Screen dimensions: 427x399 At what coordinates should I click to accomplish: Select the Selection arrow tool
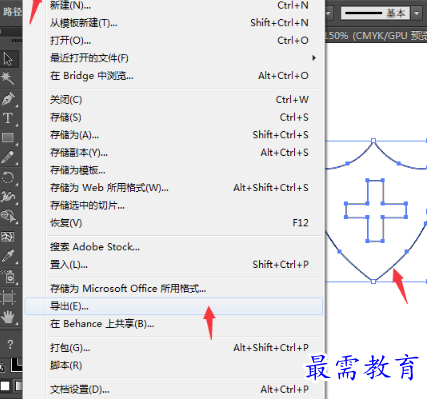[8, 59]
